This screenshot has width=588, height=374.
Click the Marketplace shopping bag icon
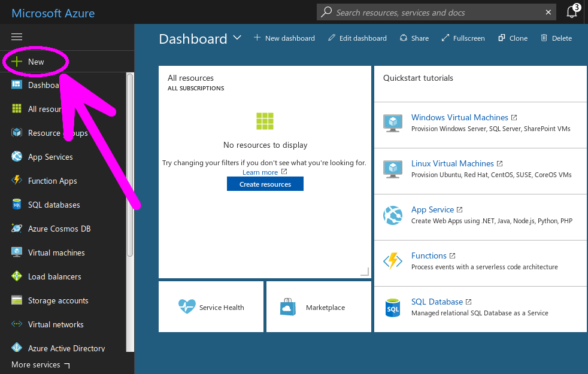(x=287, y=307)
